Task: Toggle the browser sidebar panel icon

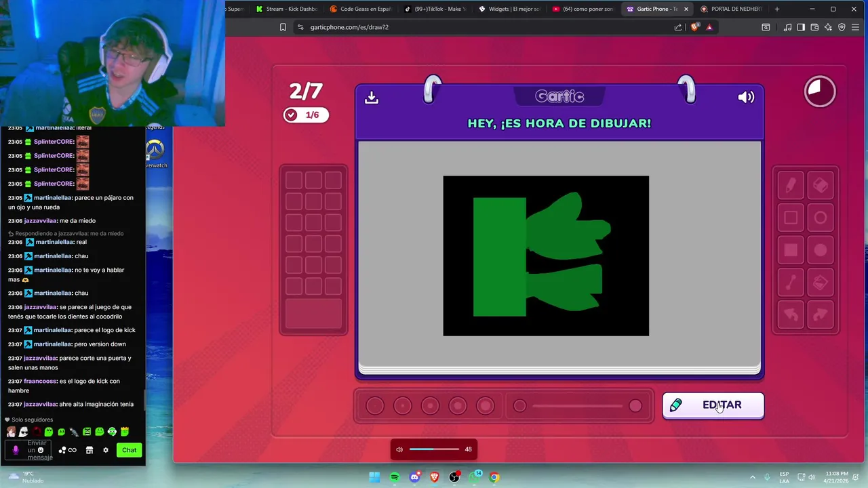Action: [801, 27]
